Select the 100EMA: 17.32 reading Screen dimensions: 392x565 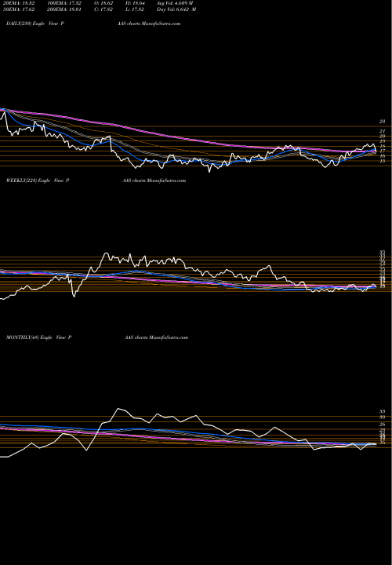(64, 3)
